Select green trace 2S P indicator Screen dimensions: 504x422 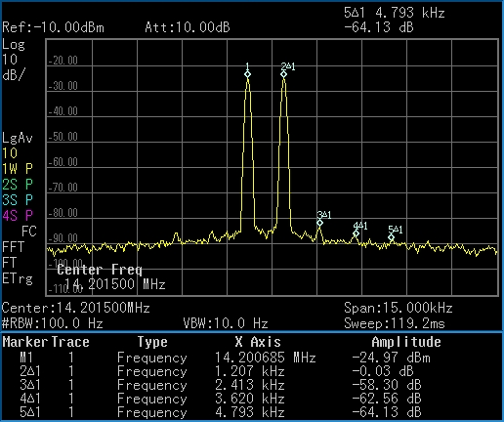click(x=18, y=185)
